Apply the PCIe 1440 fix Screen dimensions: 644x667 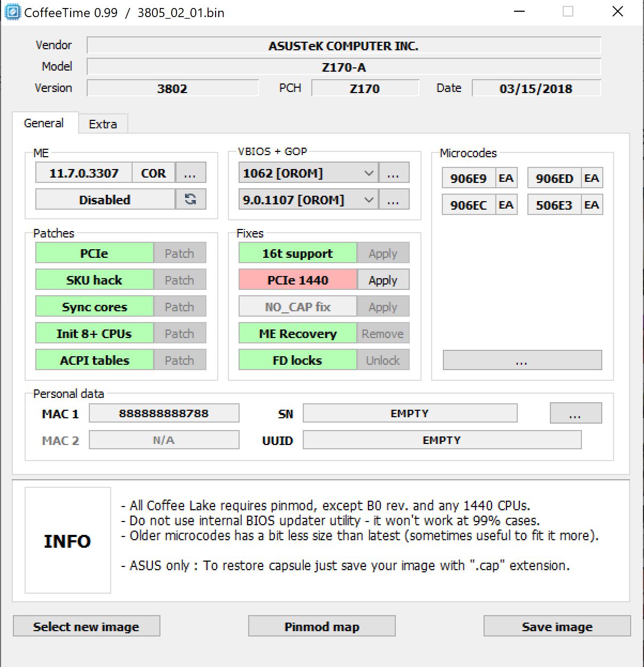pos(383,280)
